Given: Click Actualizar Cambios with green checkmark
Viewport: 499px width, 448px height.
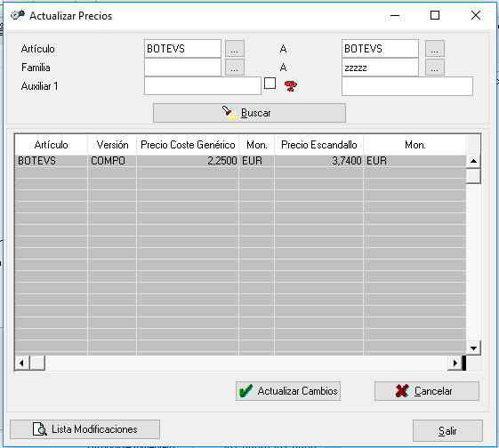Looking at the screenshot, I should coord(288,391).
